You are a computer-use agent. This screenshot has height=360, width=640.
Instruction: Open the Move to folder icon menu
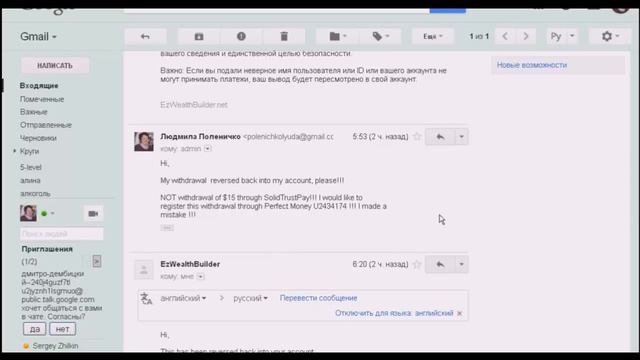337,36
